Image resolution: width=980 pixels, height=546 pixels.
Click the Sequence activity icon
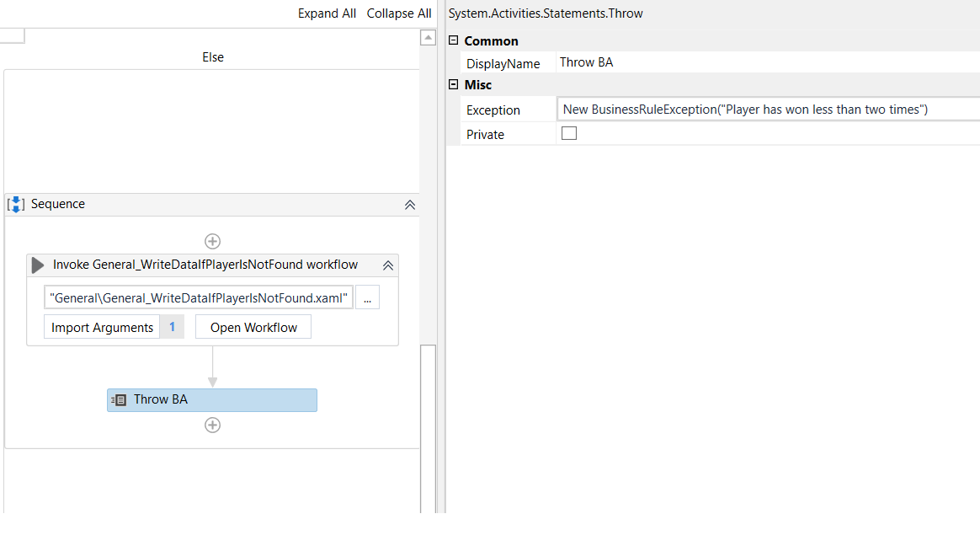tap(16, 204)
